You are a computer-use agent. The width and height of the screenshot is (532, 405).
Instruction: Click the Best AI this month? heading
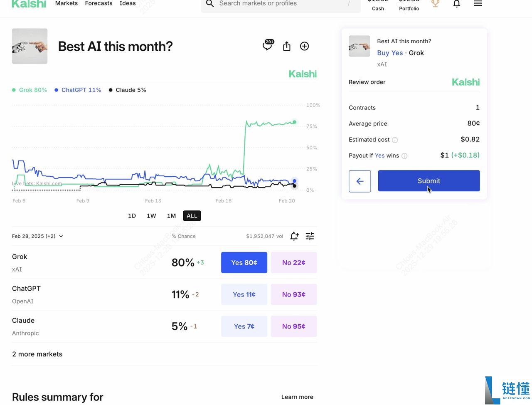pyautogui.click(x=115, y=46)
